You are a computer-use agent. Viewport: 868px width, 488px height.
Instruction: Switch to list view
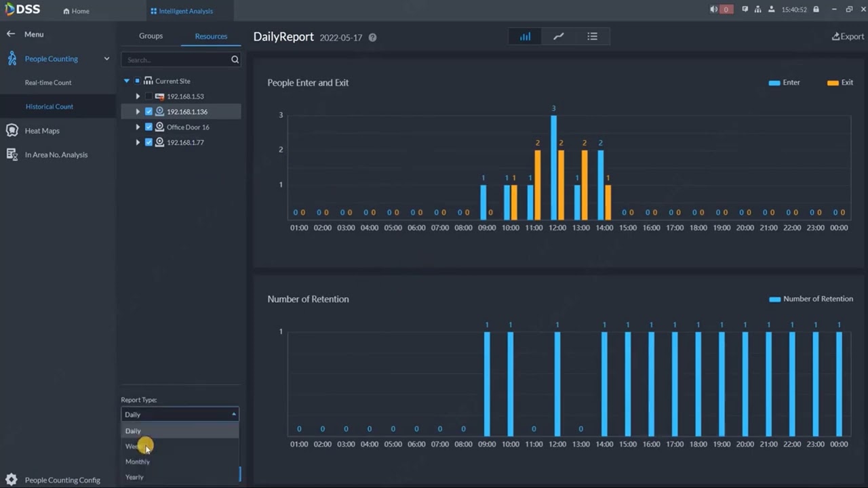click(x=593, y=37)
